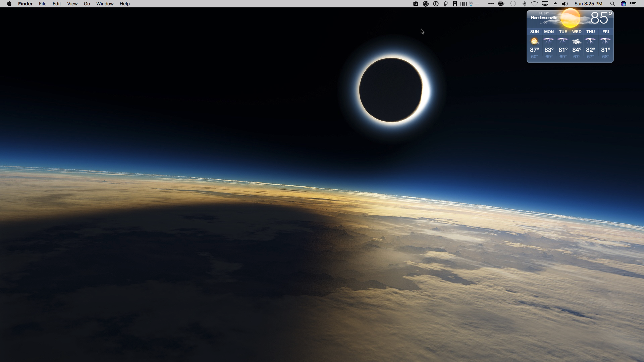Image resolution: width=644 pixels, height=362 pixels.
Task: Click Thursday's thunderstorm forecast icon
Action: (590, 41)
